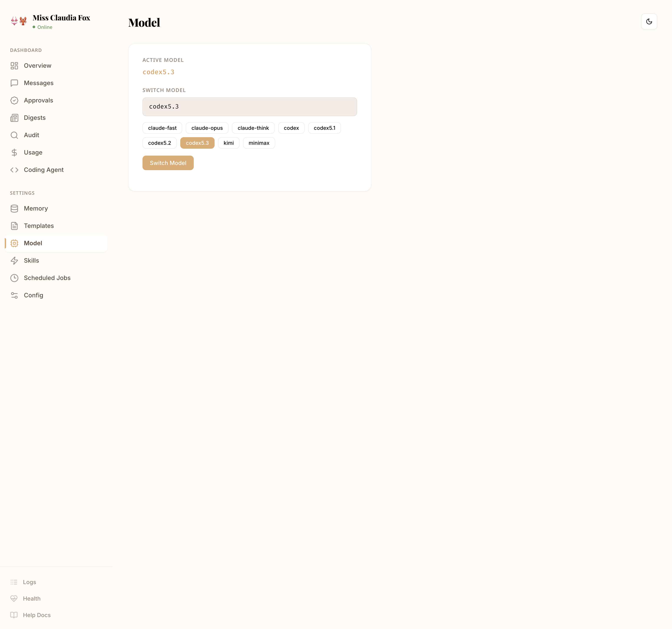The image size is (672, 629).
Task: Select the Overview grid icon
Action: coord(14,66)
